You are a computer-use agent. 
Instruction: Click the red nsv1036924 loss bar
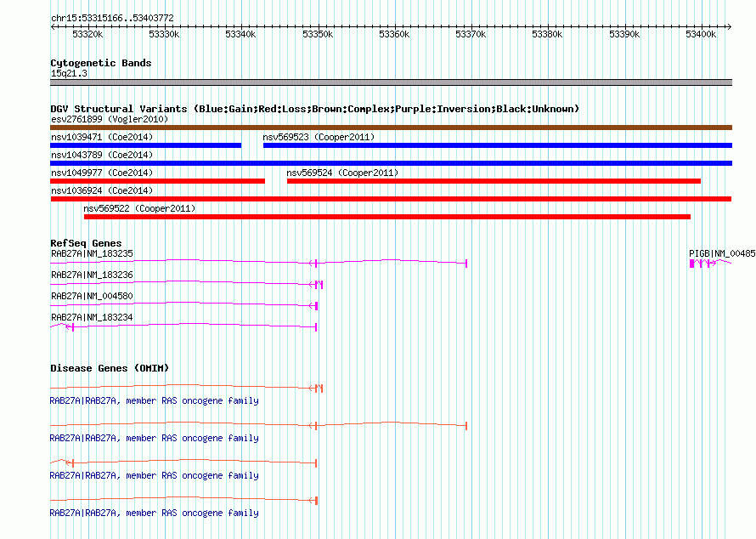(391, 199)
